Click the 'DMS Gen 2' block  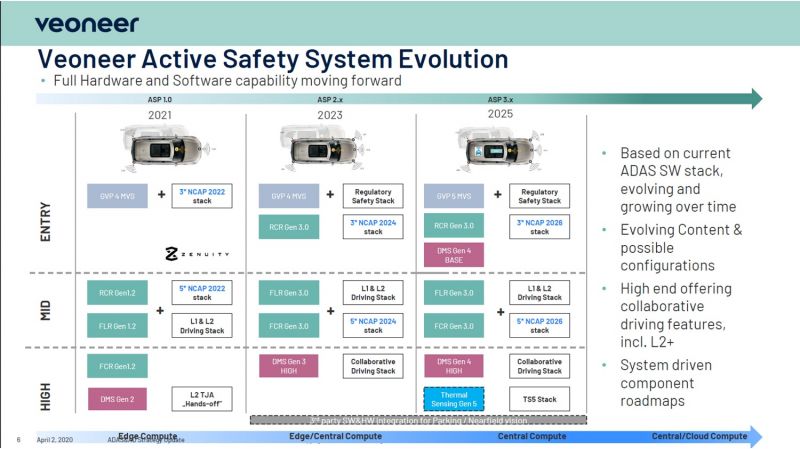tap(117, 399)
